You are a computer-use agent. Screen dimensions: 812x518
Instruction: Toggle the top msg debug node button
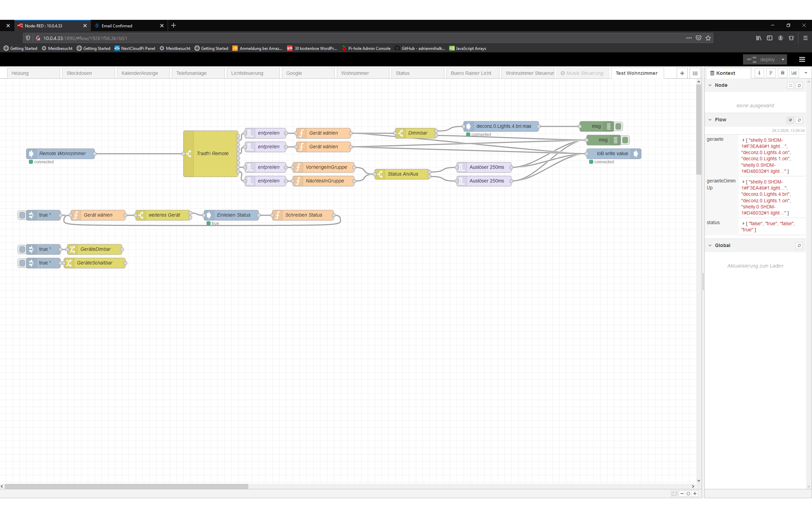(x=618, y=126)
